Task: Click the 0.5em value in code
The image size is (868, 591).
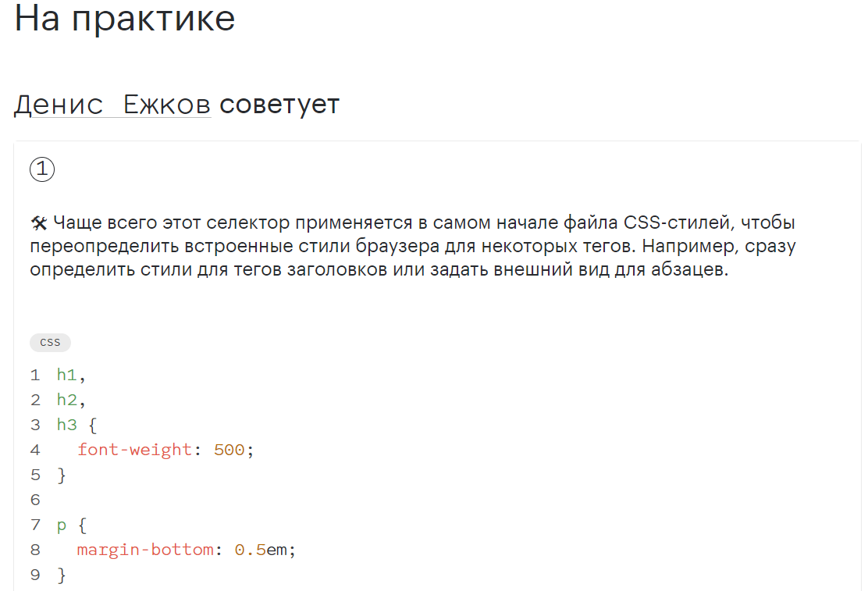Action: coord(261,550)
